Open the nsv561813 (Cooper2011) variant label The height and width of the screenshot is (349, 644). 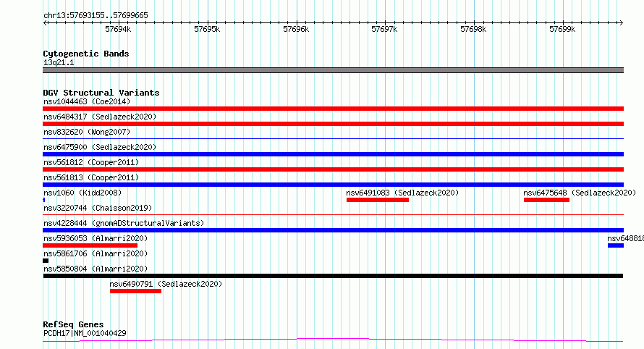91,177
